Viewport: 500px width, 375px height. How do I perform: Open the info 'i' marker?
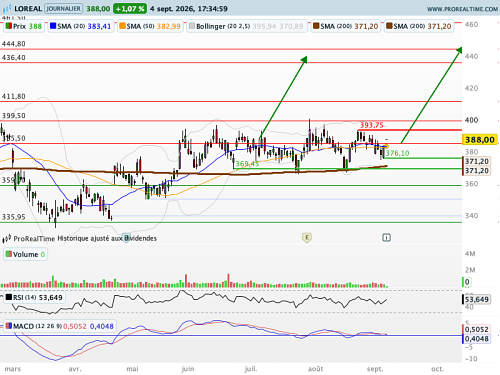tap(386, 238)
